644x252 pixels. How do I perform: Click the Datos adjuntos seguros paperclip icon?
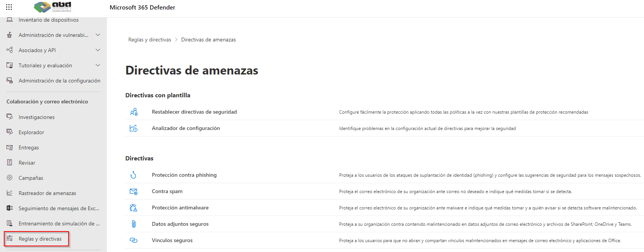(x=134, y=224)
